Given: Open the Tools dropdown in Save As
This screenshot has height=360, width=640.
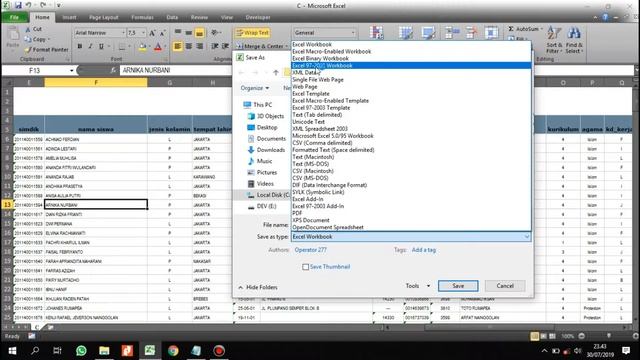Looking at the screenshot, I should tap(418, 286).
